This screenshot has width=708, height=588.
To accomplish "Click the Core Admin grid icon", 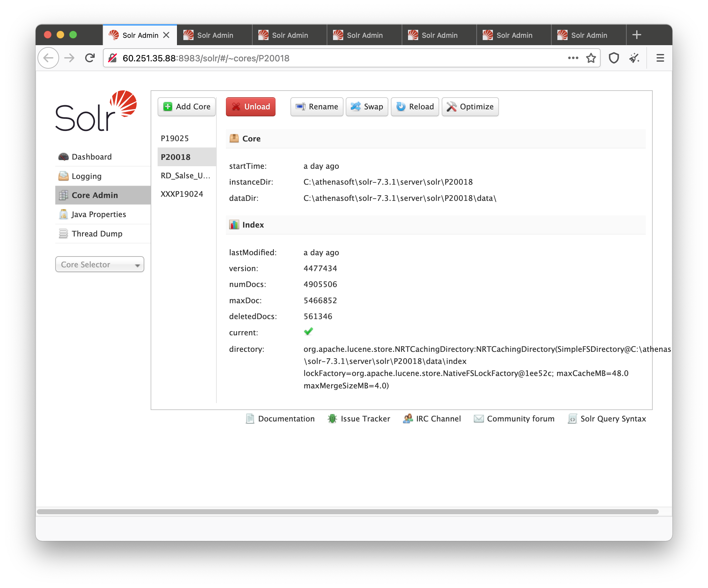I will point(63,195).
